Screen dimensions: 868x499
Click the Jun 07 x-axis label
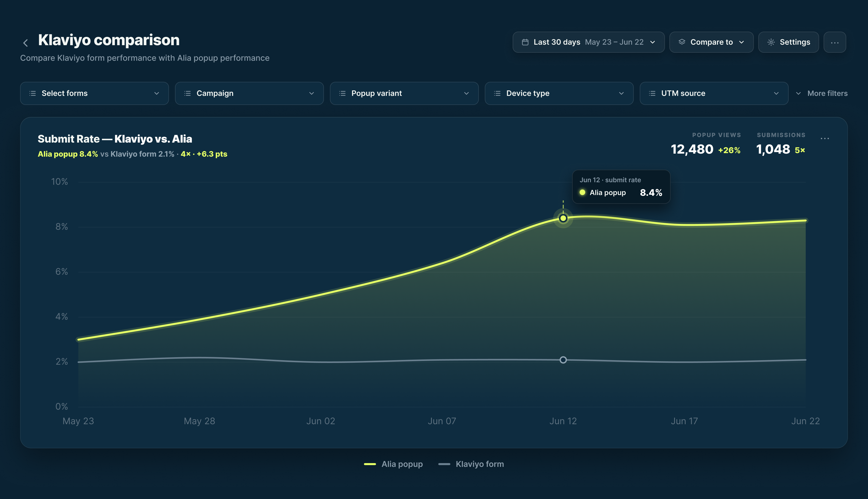coord(442,421)
